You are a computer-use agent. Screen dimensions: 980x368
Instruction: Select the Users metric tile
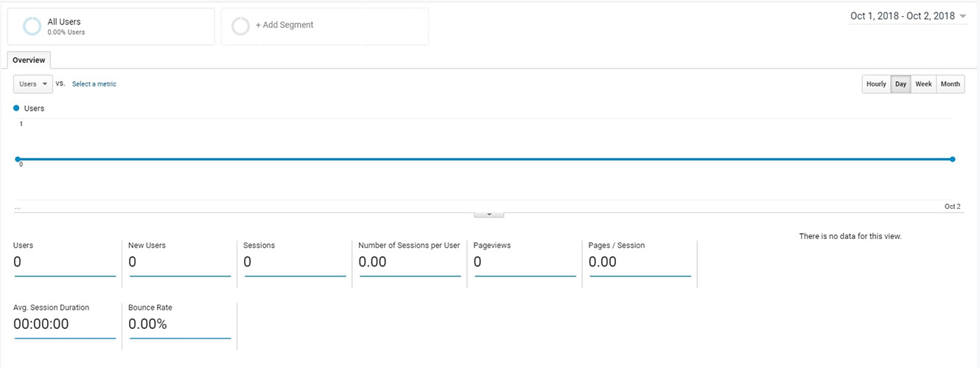(65, 258)
